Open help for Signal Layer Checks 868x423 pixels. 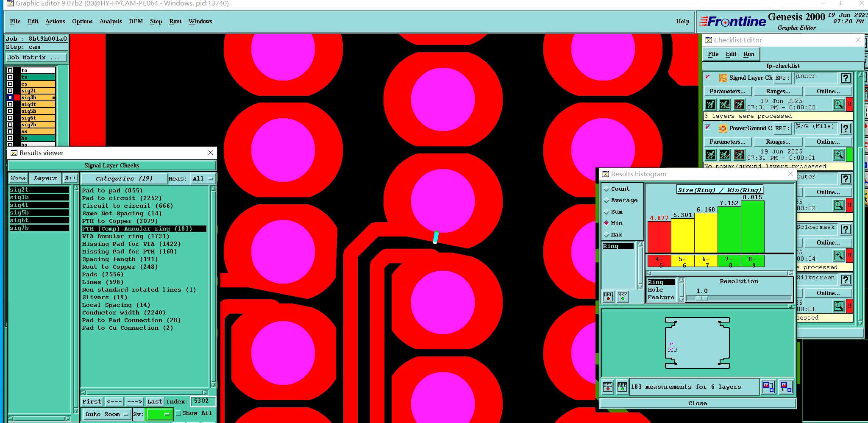[846, 78]
